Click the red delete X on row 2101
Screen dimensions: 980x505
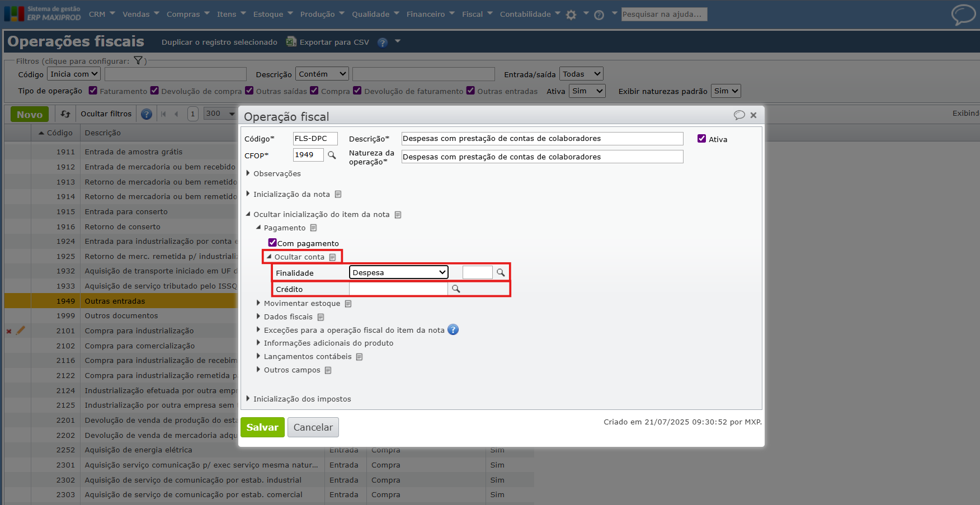point(9,331)
